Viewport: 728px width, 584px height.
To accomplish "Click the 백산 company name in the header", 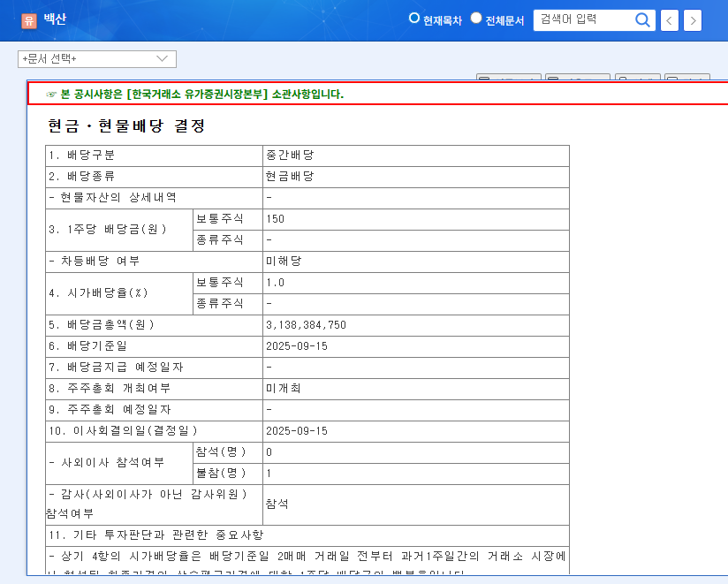I will 56,19.
